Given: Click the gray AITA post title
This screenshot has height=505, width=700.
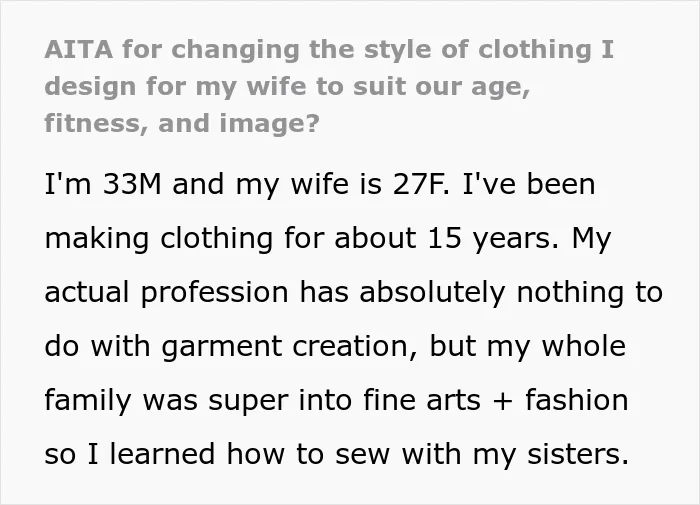Looking at the screenshot, I should [x=329, y=86].
